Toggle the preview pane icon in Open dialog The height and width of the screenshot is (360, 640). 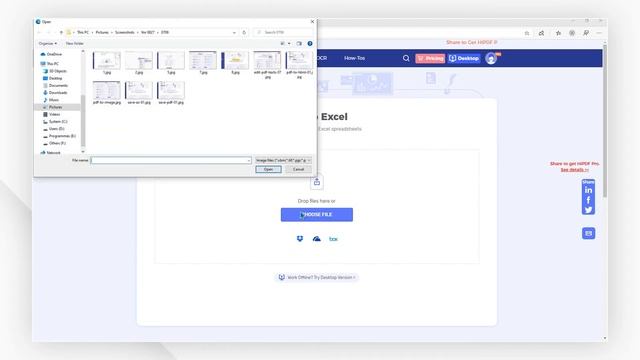coord(299,43)
